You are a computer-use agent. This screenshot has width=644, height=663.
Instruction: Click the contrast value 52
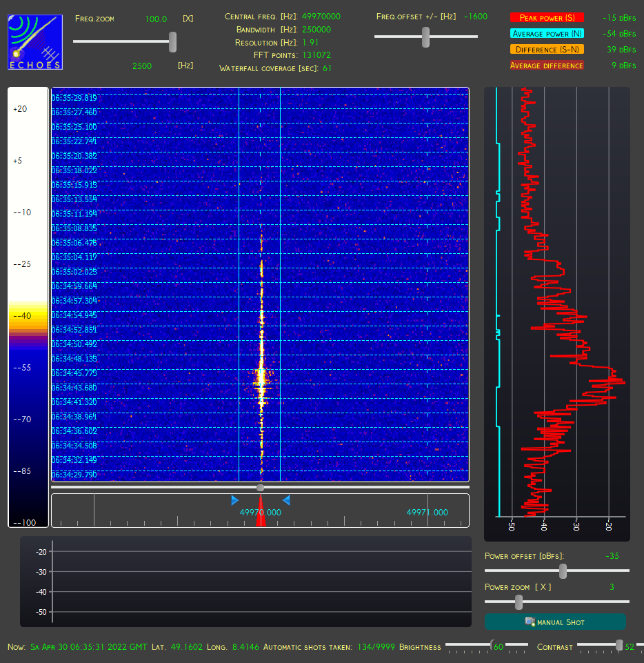pyautogui.click(x=630, y=647)
